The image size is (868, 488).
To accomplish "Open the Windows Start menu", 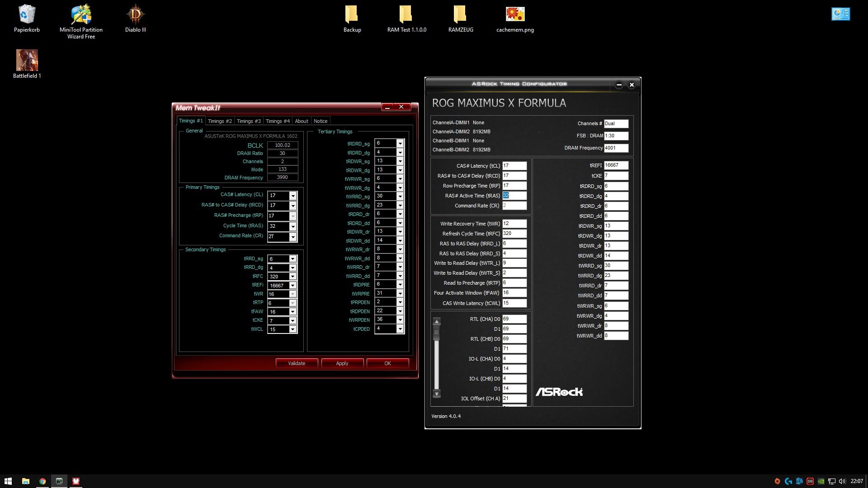I will 8,481.
